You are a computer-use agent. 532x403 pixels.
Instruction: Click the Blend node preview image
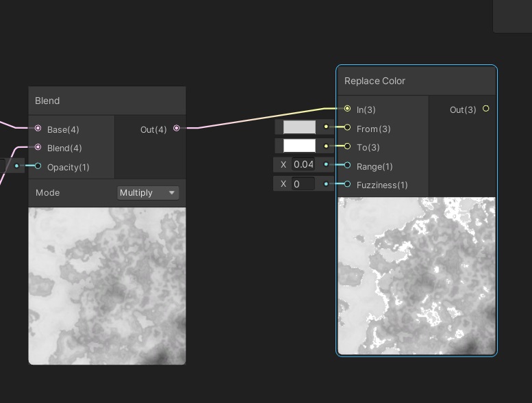[x=107, y=286]
